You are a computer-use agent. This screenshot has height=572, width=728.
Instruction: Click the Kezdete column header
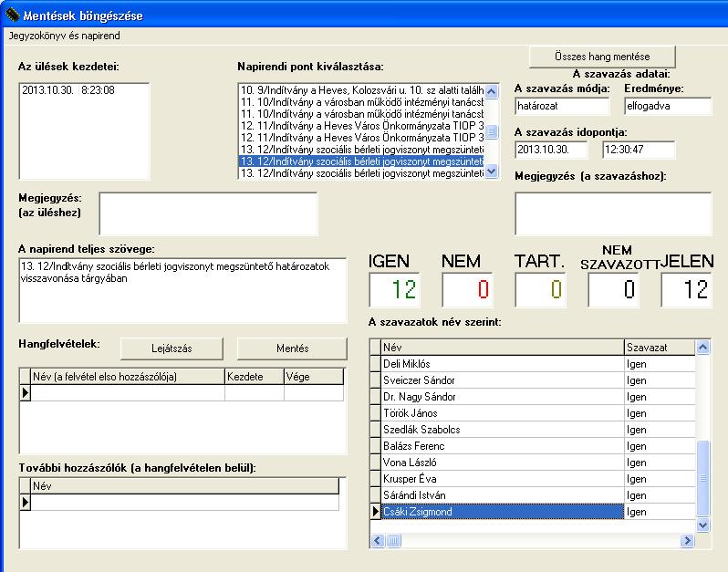[255, 377]
